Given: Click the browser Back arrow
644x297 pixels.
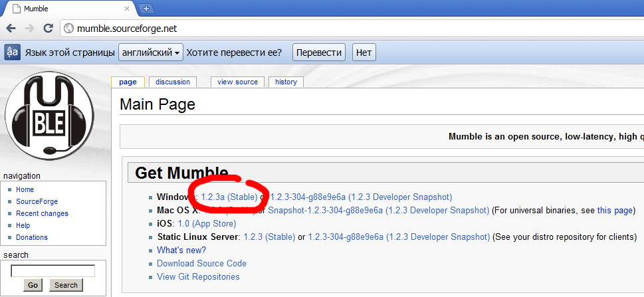Looking at the screenshot, I should click(x=11, y=29).
